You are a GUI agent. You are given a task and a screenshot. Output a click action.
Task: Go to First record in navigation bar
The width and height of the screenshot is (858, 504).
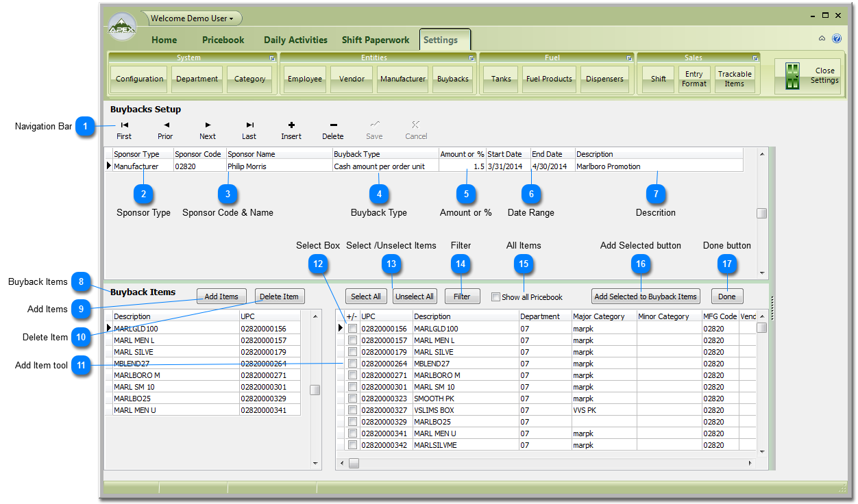coord(124,130)
